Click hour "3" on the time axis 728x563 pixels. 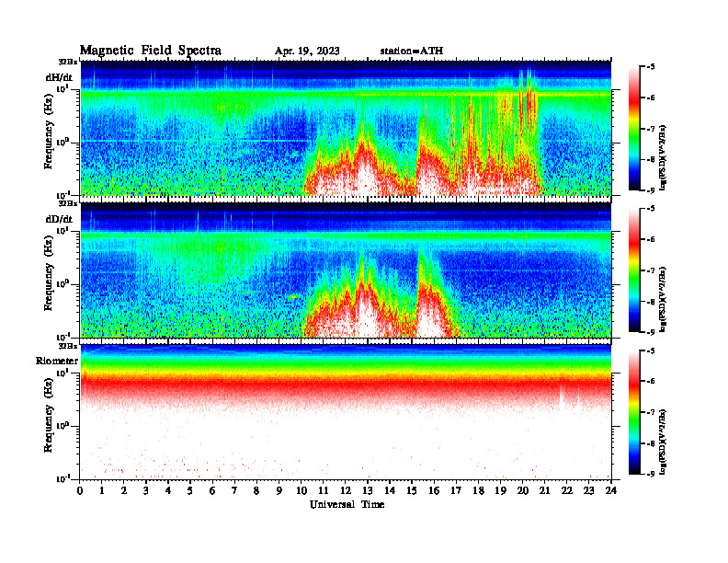point(146,491)
